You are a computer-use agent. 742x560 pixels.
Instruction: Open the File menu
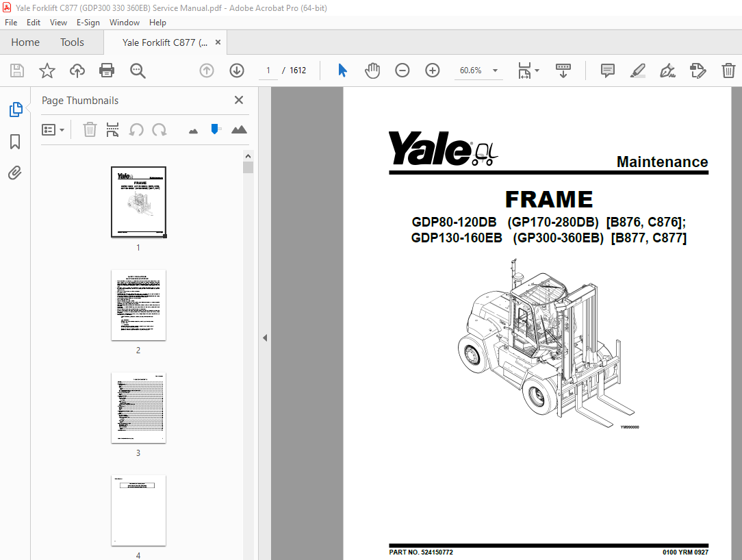[x=11, y=22]
